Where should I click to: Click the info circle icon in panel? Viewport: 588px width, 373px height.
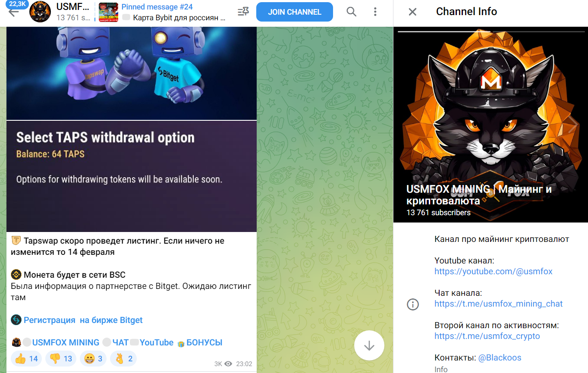point(413,304)
